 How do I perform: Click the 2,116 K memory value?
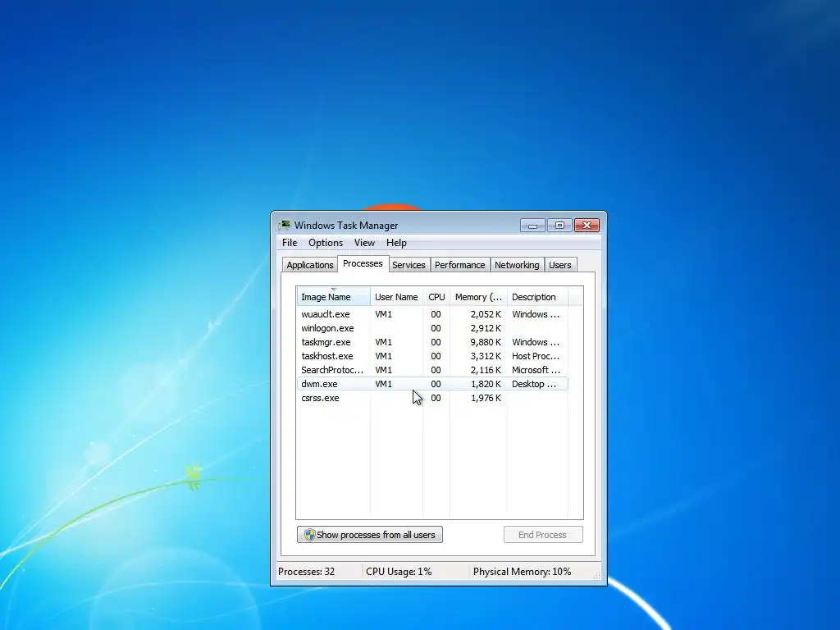486,370
